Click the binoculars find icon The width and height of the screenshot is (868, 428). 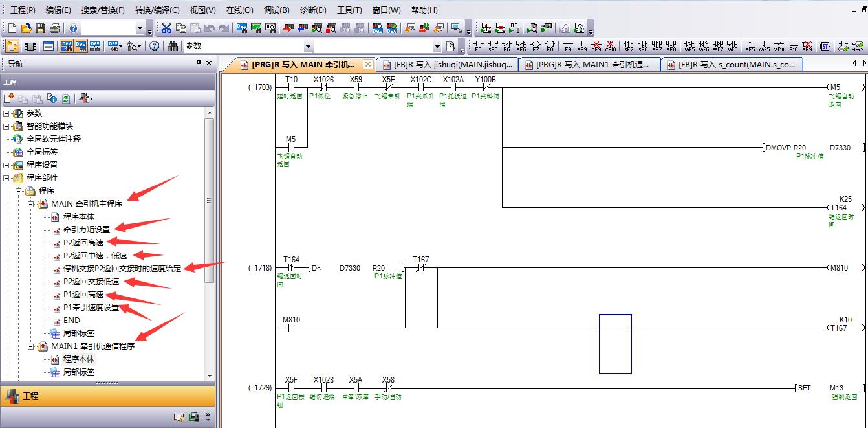point(172,47)
